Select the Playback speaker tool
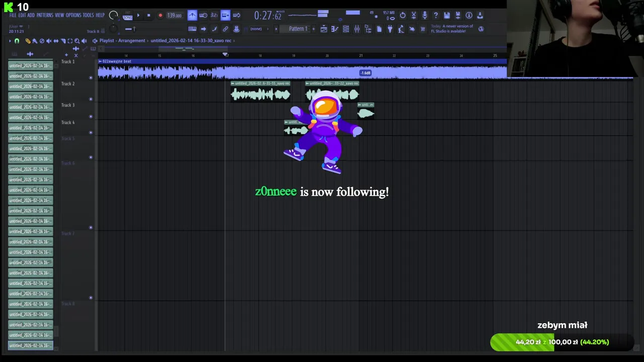Screen dimensions: 644x362 point(84,41)
